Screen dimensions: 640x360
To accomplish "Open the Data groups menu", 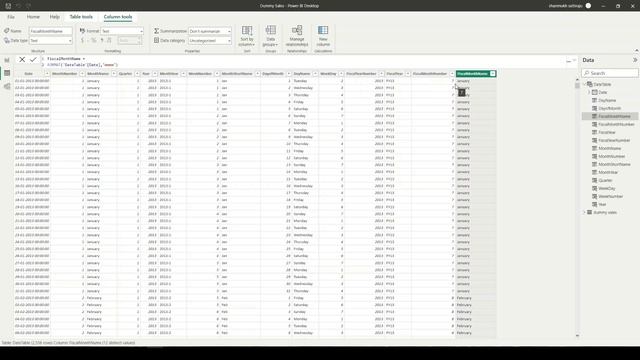I will tap(271, 36).
